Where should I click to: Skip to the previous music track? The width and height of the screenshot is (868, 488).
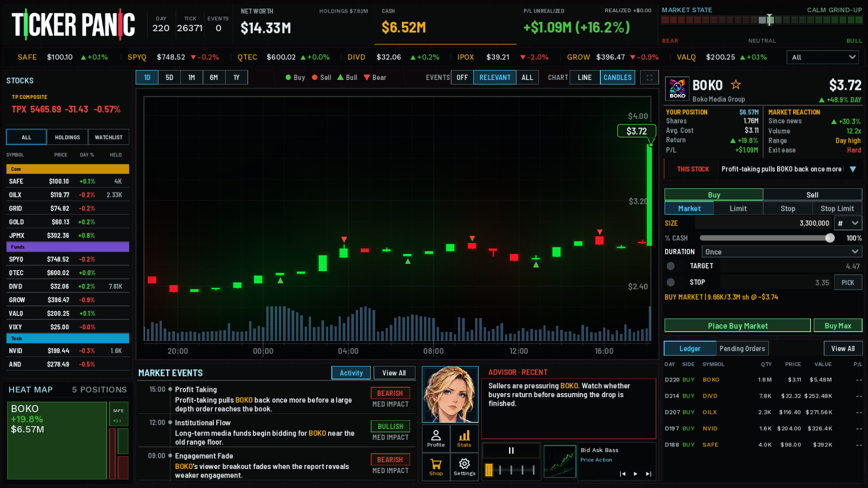click(x=623, y=474)
